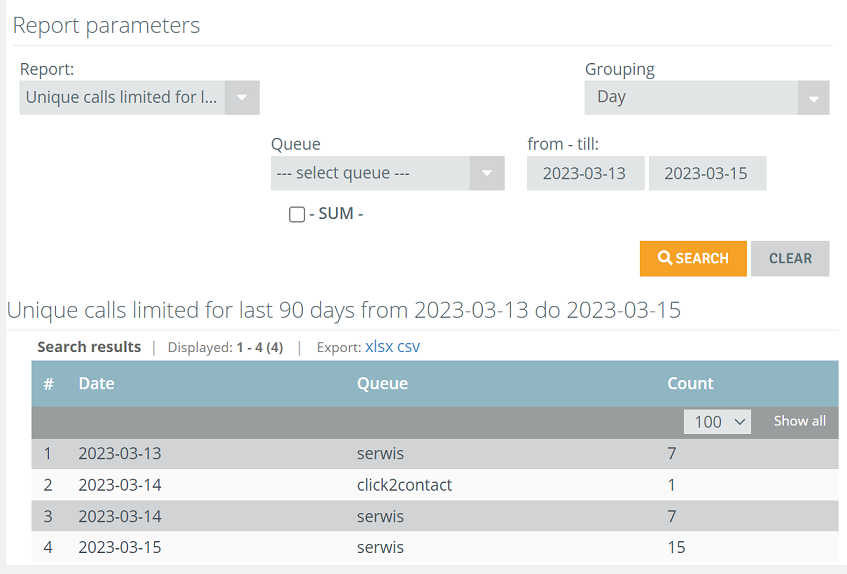Click the Displayed: 1 - 4 (4) text

(x=225, y=347)
